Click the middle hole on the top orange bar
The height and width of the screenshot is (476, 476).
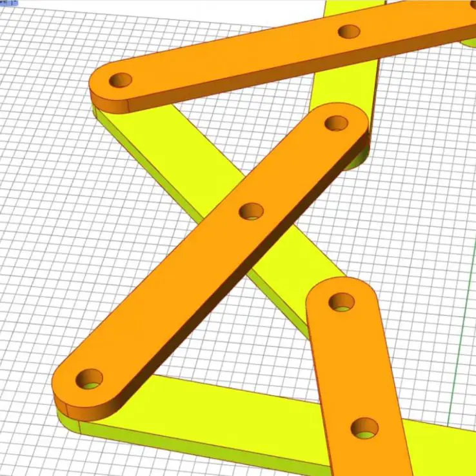pyautogui.click(x=349, y=31)
